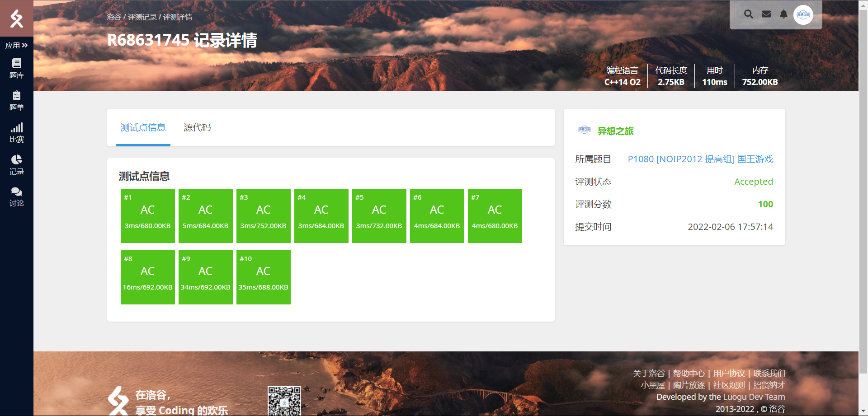Open the 题单 problem list icon
Screen dimensions: 868x416
click(x=17, y=100)
